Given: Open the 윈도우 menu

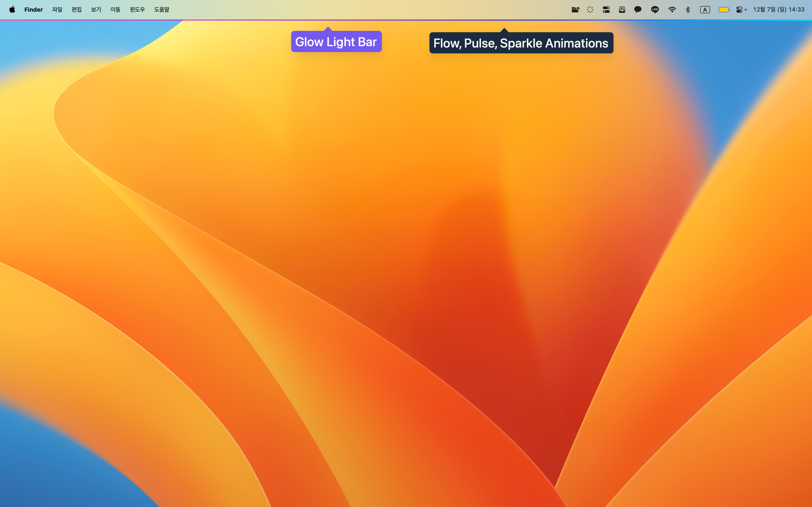Looking at the screenshot, I should click(x=137, y=9).
